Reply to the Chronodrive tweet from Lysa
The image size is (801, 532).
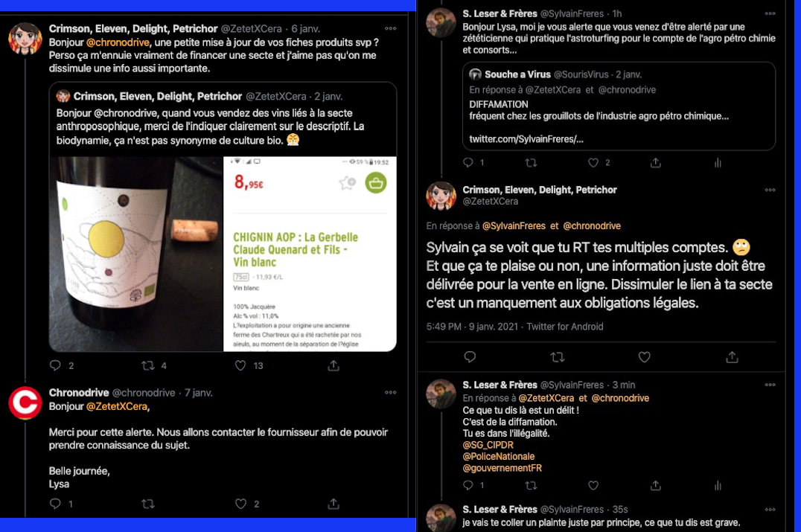point(55,504)
